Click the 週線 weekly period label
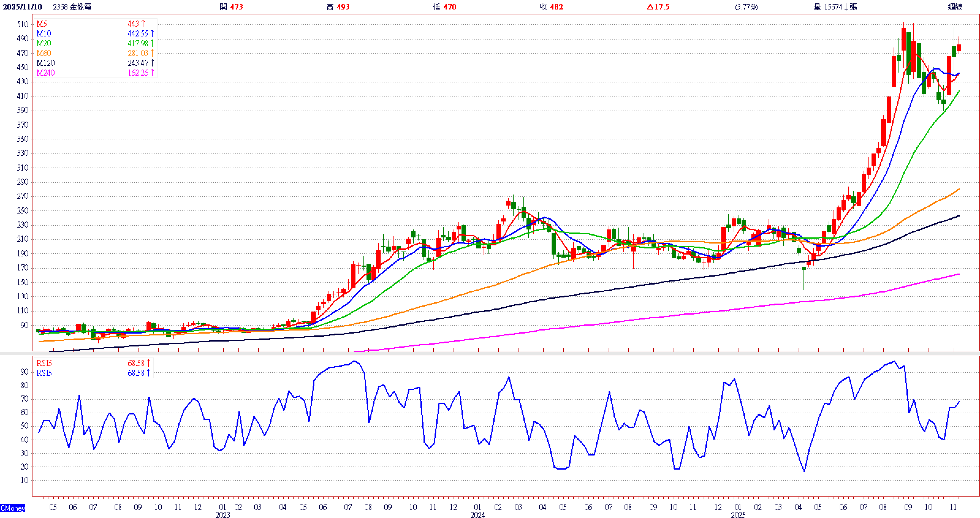Image resolution: width=980 pixels, height=518 pixels. click(955, 7)
